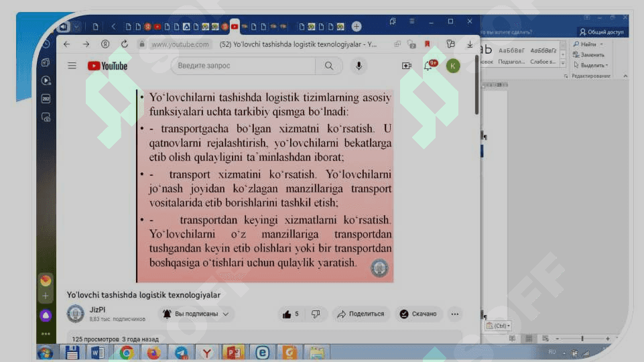Screen dimensions: 644x362
Task: Open the sidebar video player icon
Action: (46, 80)
